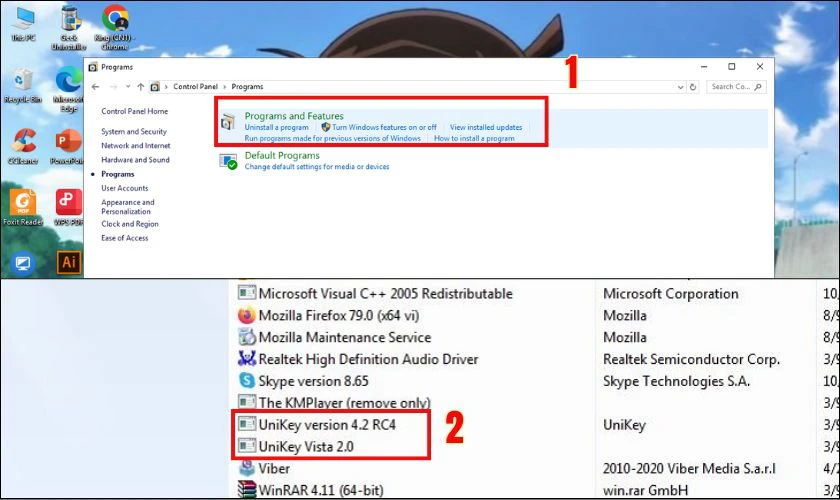The height and width of the screenshot is (500, 840).
Task: Select Mozilla Maintenance Service row
Action: tap(345, 337)
